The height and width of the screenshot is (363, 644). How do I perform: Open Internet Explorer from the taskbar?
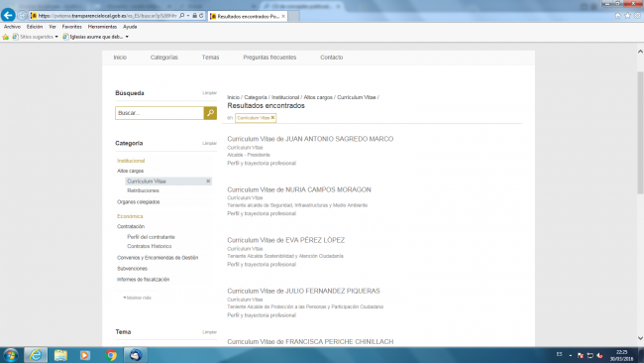[x=36, y=355]
